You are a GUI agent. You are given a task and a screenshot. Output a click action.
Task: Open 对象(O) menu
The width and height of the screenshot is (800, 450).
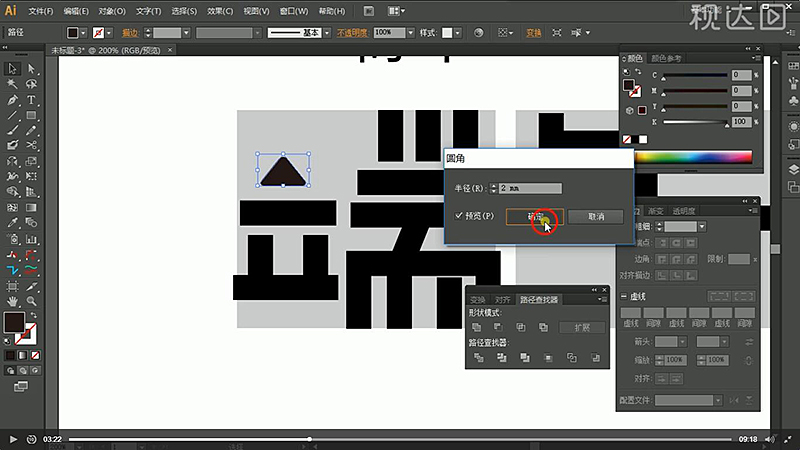click(112, 11)
